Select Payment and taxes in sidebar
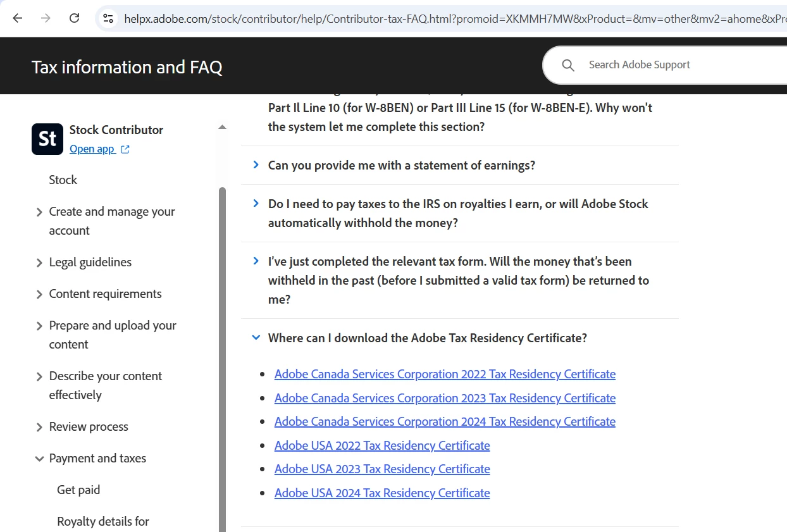 coord(97,458)
